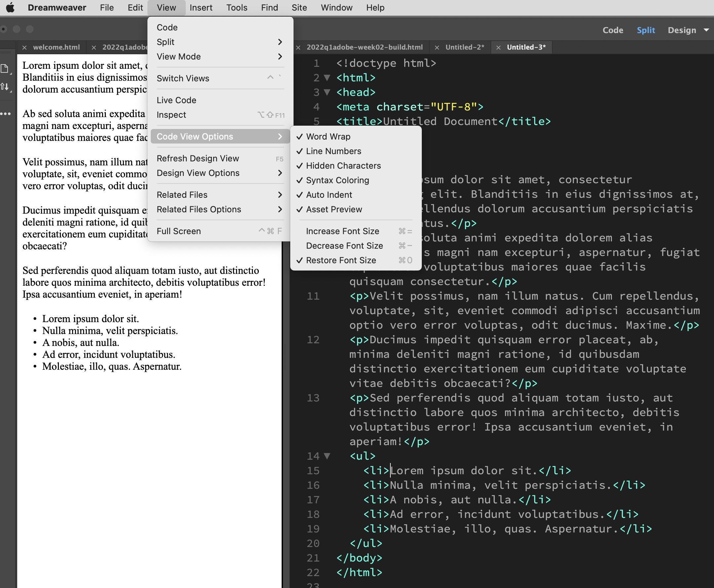
Task: Switch to the Untitled-3 document tab
Action: [526, 47]
